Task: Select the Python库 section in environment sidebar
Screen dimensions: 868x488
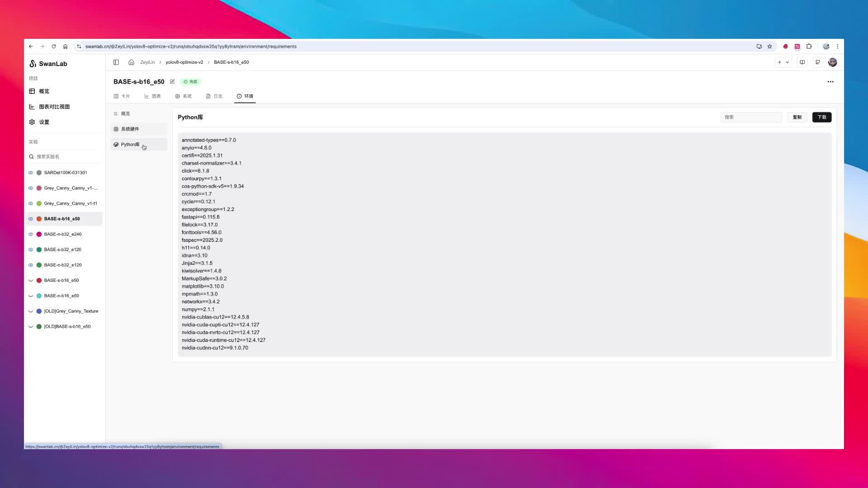Action: click(x=129, y=144)
